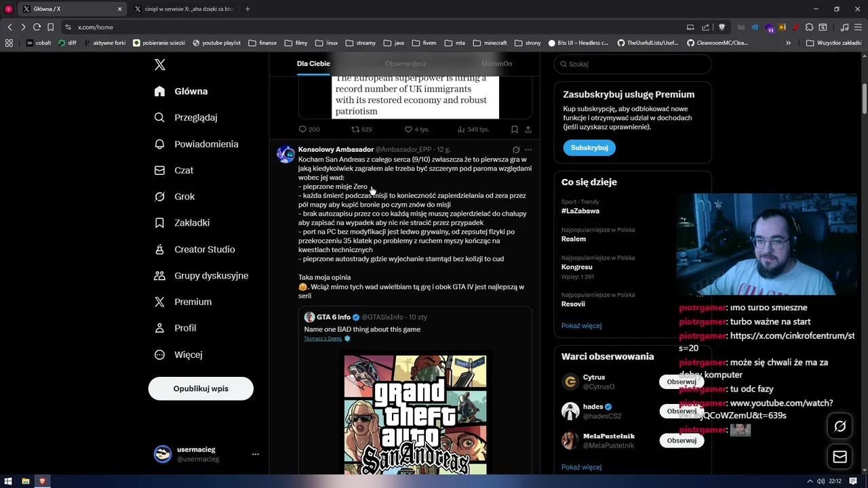
Task: Open Windows Start menu
Action: pos(8,481)
